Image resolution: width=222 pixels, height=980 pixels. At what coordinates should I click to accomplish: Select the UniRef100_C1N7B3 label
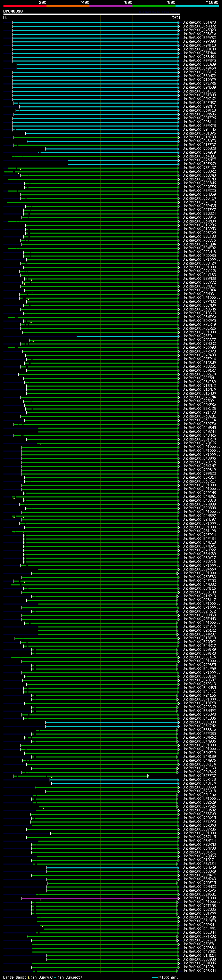tap(199, 137)
